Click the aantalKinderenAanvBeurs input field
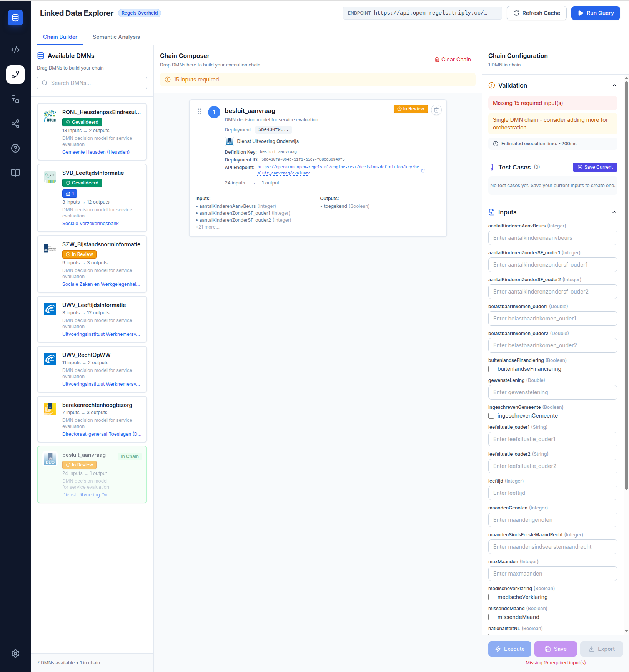 point(553,238)
